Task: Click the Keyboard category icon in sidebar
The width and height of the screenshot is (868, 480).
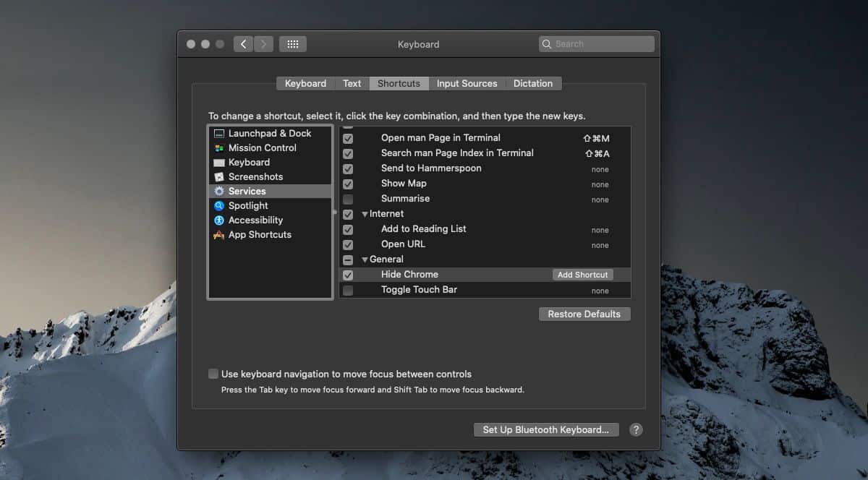Action: (x=219, y=163)
